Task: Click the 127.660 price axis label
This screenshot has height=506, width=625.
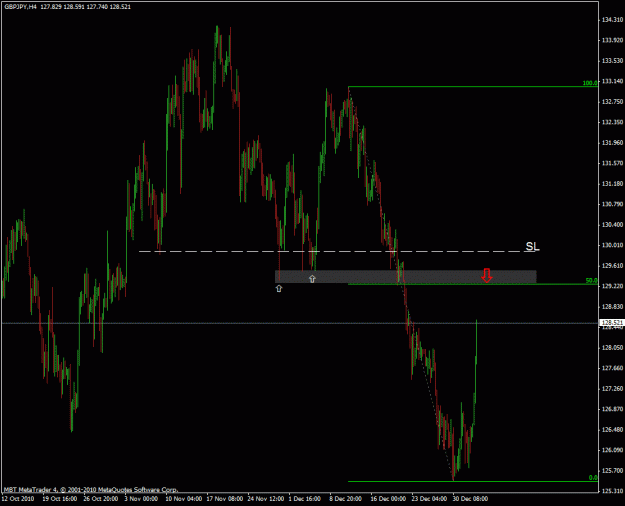Action: [612, 368]
